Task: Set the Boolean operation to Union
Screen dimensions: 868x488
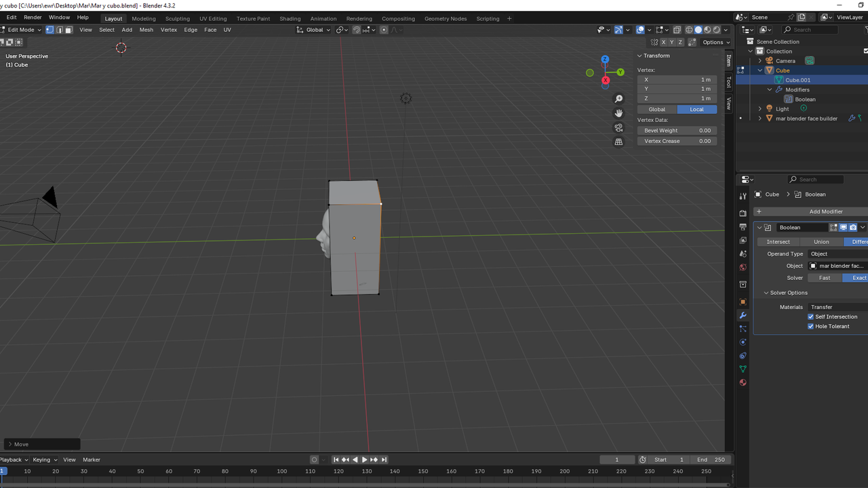Action: [821, 241]
